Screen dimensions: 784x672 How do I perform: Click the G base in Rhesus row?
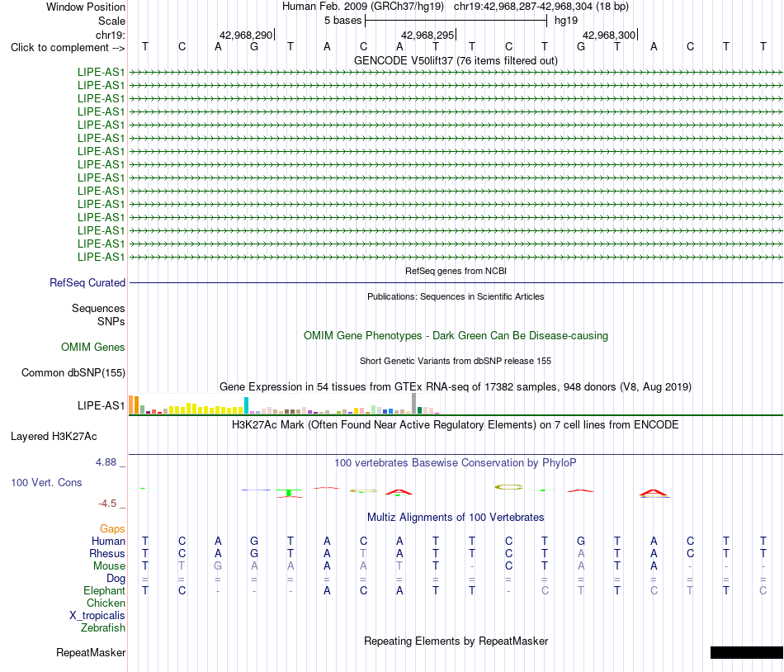tap(254, 553)
